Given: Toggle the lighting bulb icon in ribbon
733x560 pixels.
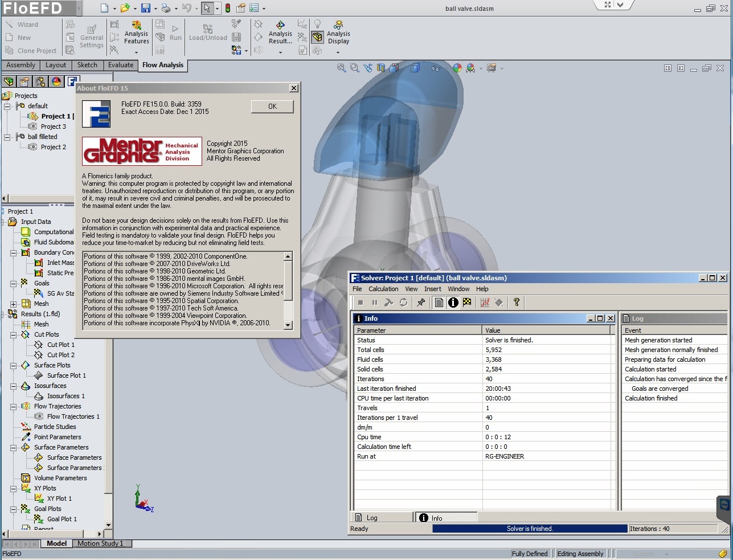Looking at the screenshot, I should pos(318,24).
